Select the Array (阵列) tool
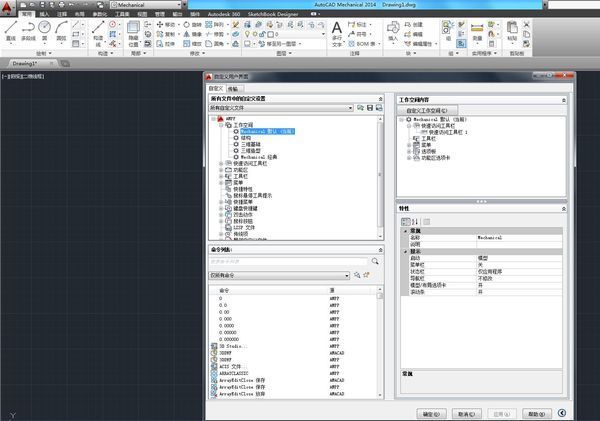Image resolution: width=600 pixels, height=421 pixels. tap(214, 24)
